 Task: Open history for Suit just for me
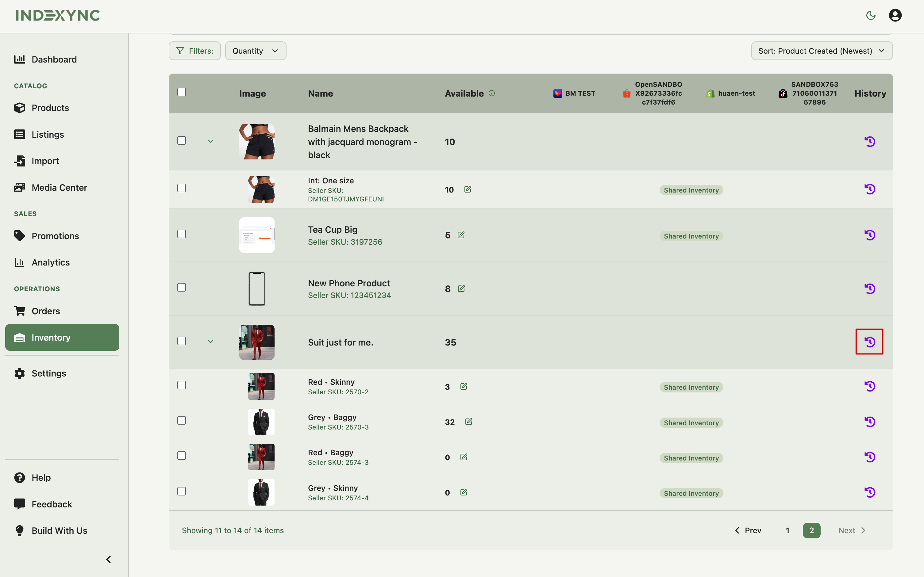tap(869, 342)
